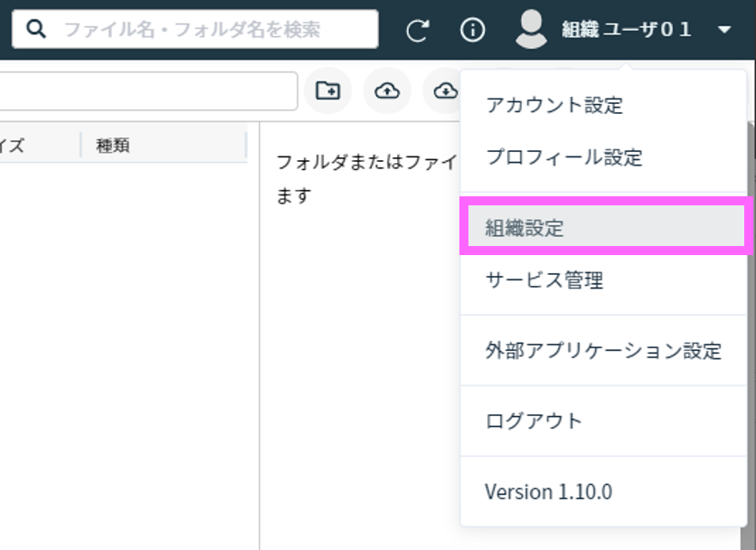Viewport: 756px width, 550px height.
Task: Collapse the user menu dropdown arrow
Action: [724, 30]
